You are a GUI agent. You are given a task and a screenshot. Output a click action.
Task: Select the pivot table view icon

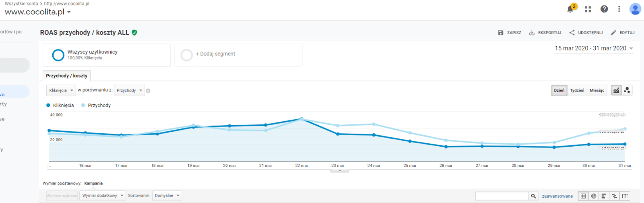click(x=625, y=196)
